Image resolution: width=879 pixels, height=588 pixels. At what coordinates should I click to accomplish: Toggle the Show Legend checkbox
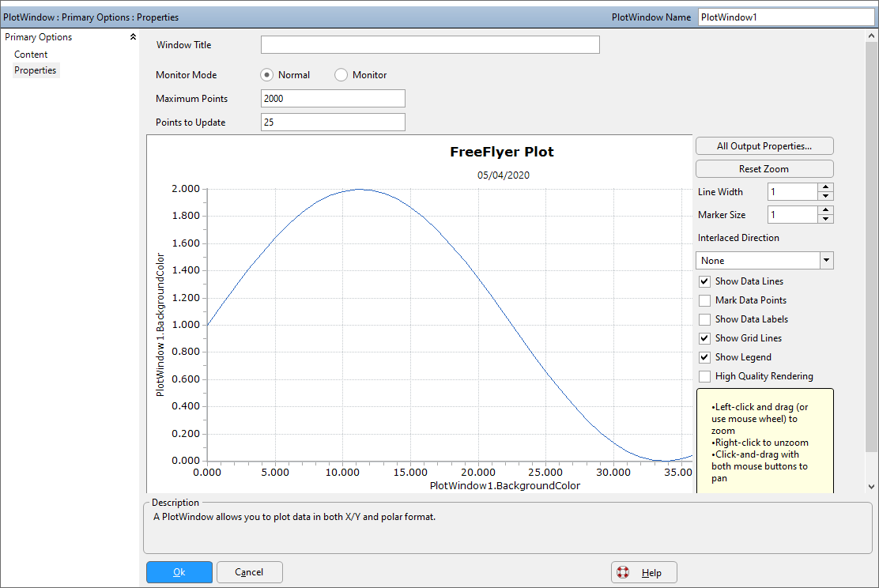pos(704,357)
